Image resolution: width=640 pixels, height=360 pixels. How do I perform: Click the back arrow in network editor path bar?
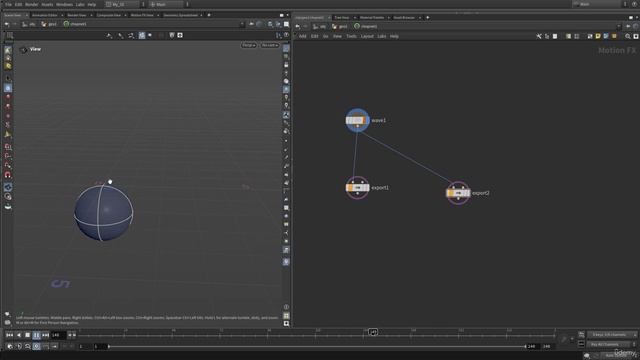coord(298,27)
